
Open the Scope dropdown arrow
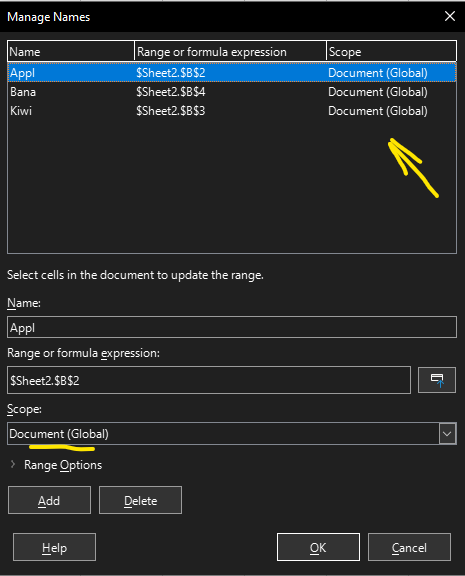[447, 434]
